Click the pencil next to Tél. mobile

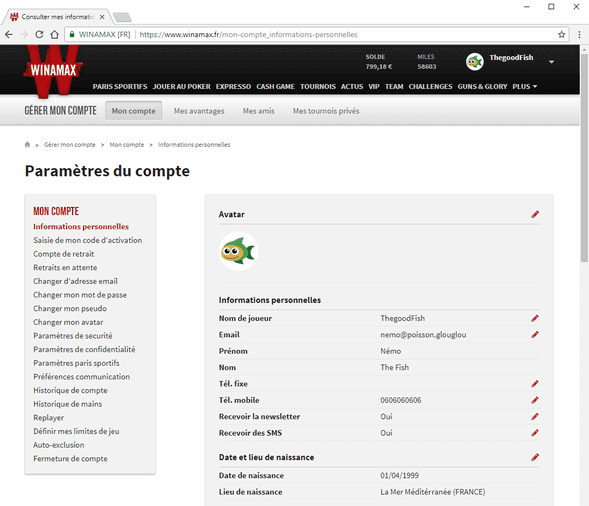[x=535, y=400]
